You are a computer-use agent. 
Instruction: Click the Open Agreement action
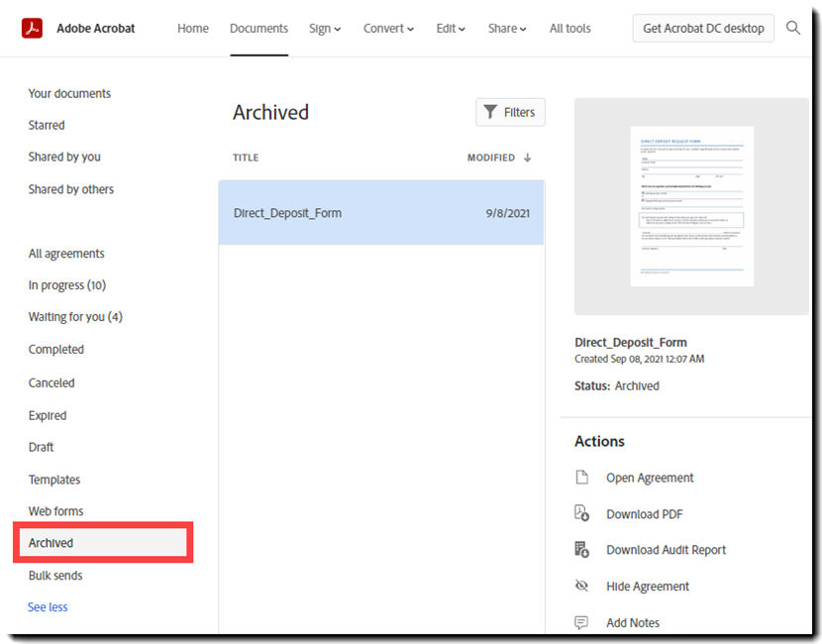650,478
